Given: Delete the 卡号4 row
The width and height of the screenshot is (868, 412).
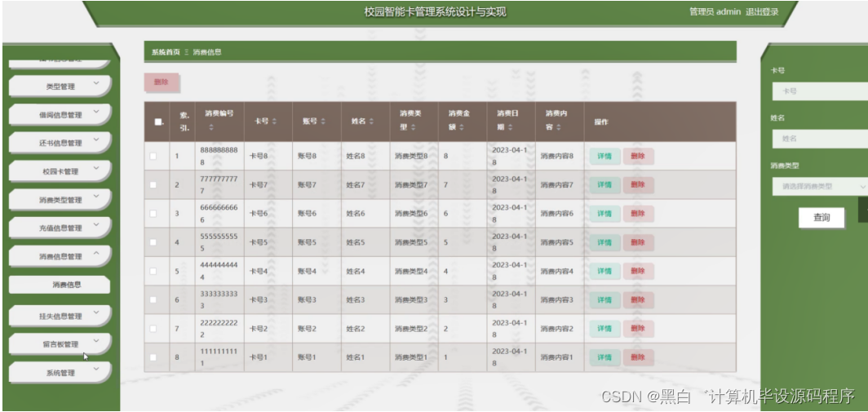Looking at the screenshot, I should click(638, 272).
